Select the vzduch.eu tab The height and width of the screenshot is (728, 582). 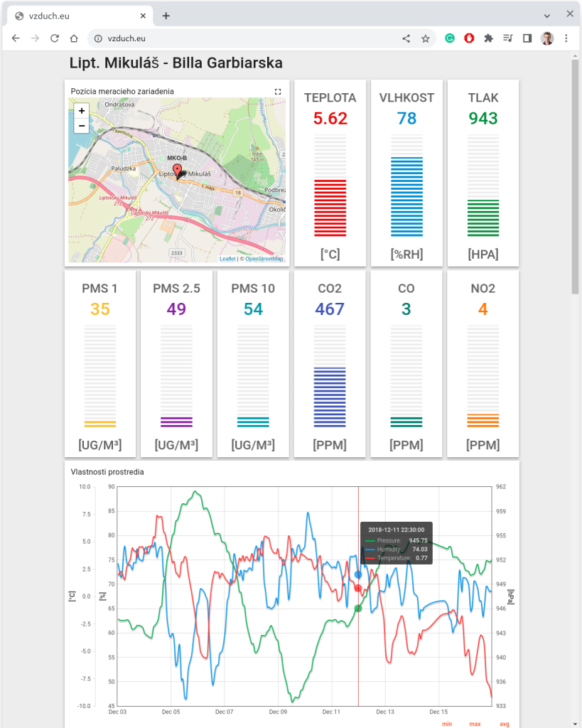tap(78, 16)
